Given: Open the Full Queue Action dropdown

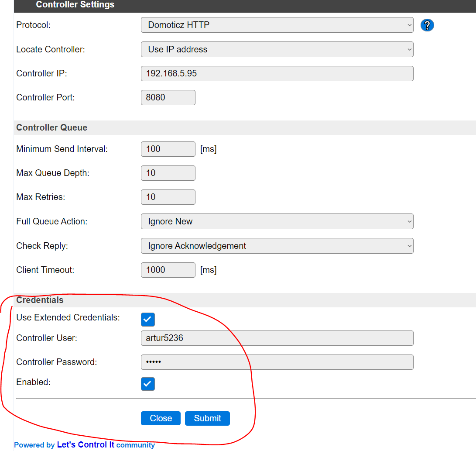Looking at the screenshot, I should (x=277, y=221).
